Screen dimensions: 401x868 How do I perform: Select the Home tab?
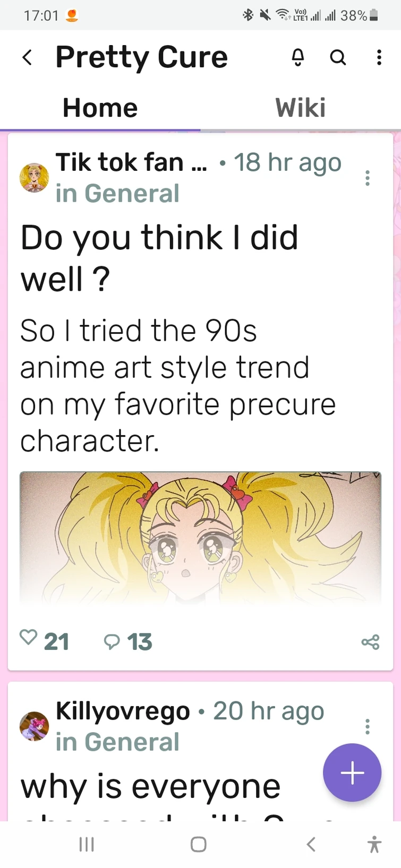point(100,107)
